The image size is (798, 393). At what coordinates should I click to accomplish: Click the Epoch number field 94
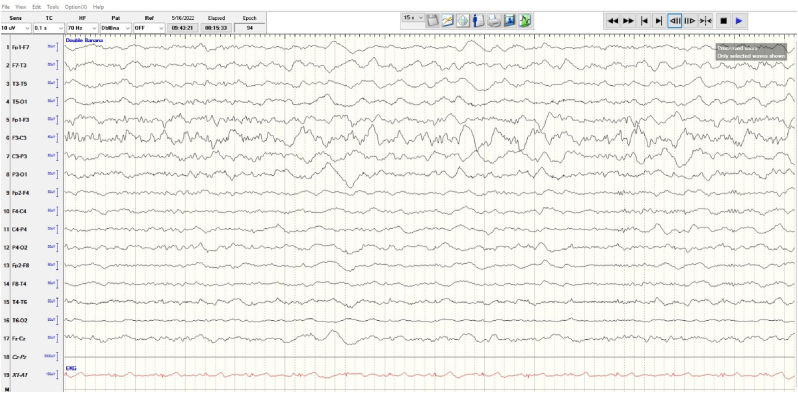coord(249,28)
